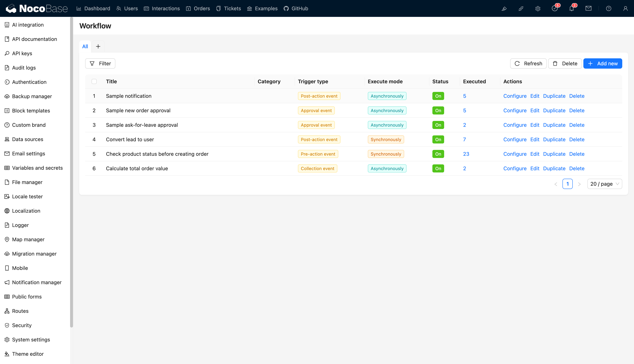The width and height of the screenshot is (634, 364).
Task: Open executed count 23 for product check
Action: 466,154
